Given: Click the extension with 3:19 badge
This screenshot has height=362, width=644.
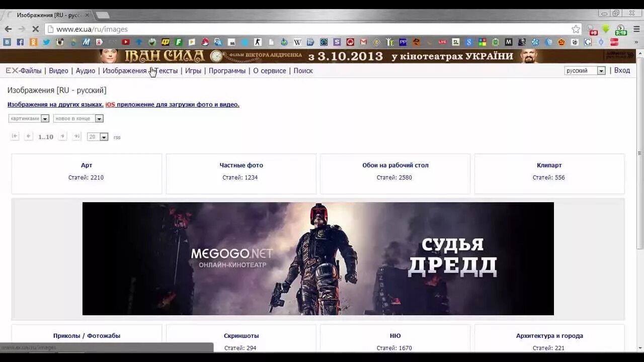Looking at the screenshot, I should tap(621, 29).
